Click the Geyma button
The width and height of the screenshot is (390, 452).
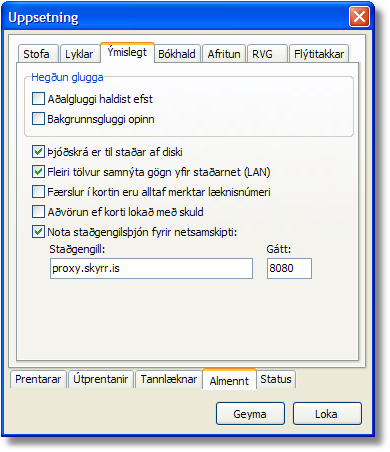[250, 414]
